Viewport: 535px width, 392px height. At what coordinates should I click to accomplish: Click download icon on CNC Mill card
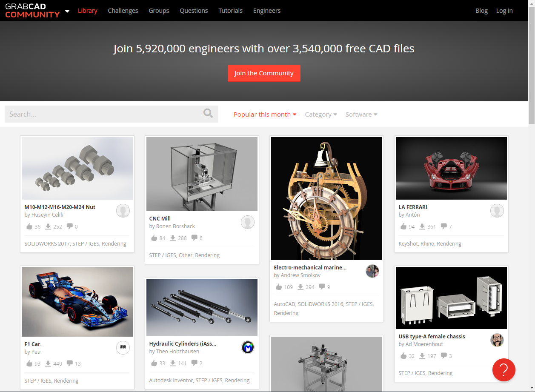(x=173, y=238)
